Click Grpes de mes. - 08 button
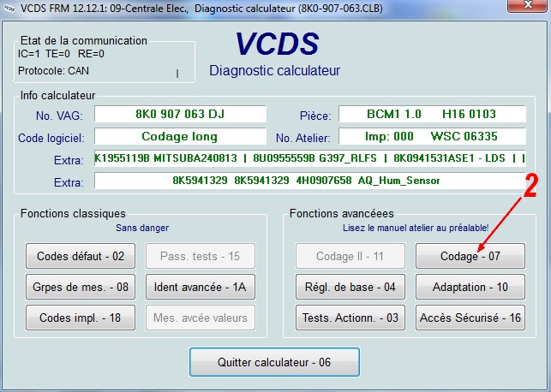Image resolution: width=551 pixels, height=392 pixels. tap(81, 287)
